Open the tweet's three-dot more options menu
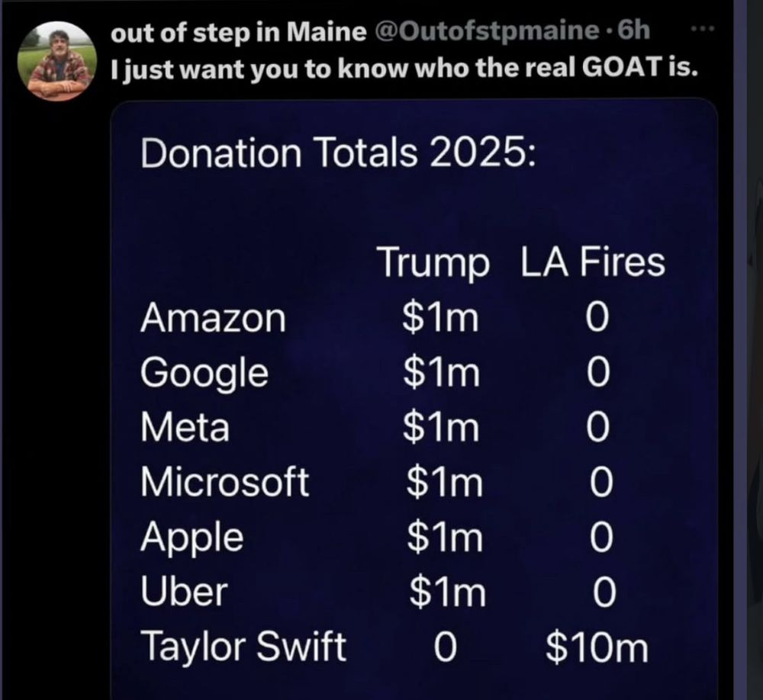Viewport: 763px width, 700px height. coord(703,29)
